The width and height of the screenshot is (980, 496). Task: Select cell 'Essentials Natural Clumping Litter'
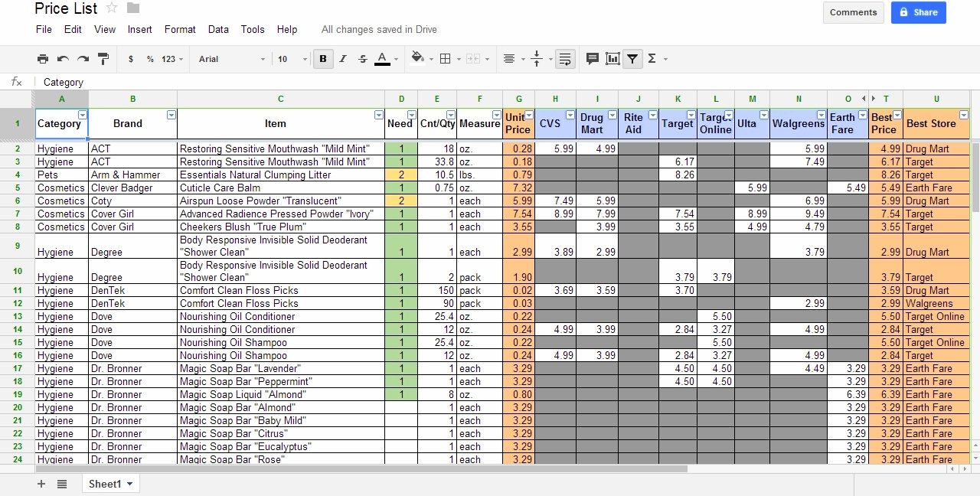pos(280,175)
